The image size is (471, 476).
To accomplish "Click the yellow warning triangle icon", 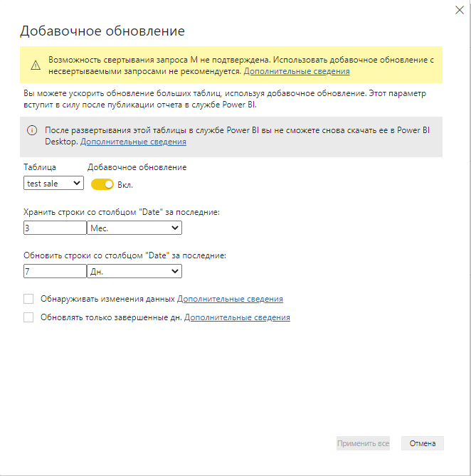I will coord(36,65).
